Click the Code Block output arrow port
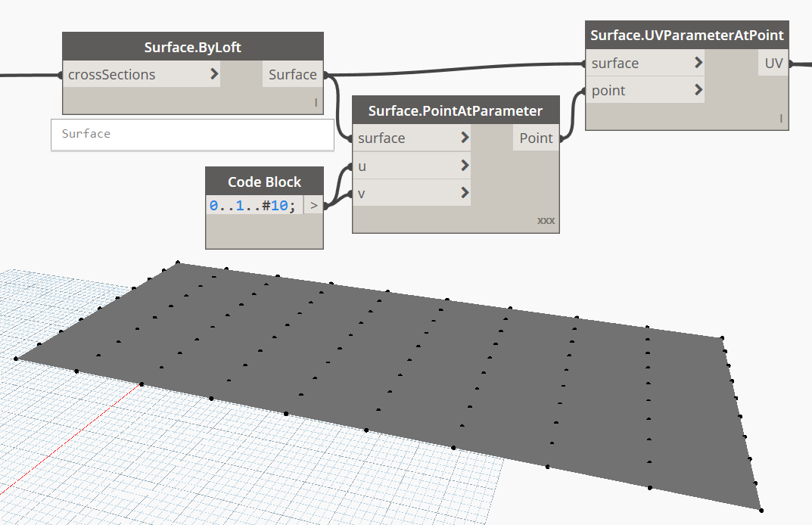The image size is (812, 525). click(314, 205)
